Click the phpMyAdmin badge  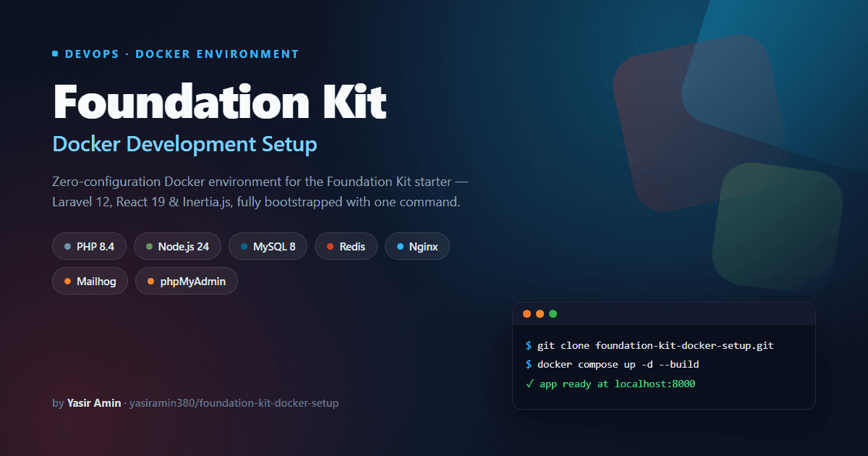point(186,281)
